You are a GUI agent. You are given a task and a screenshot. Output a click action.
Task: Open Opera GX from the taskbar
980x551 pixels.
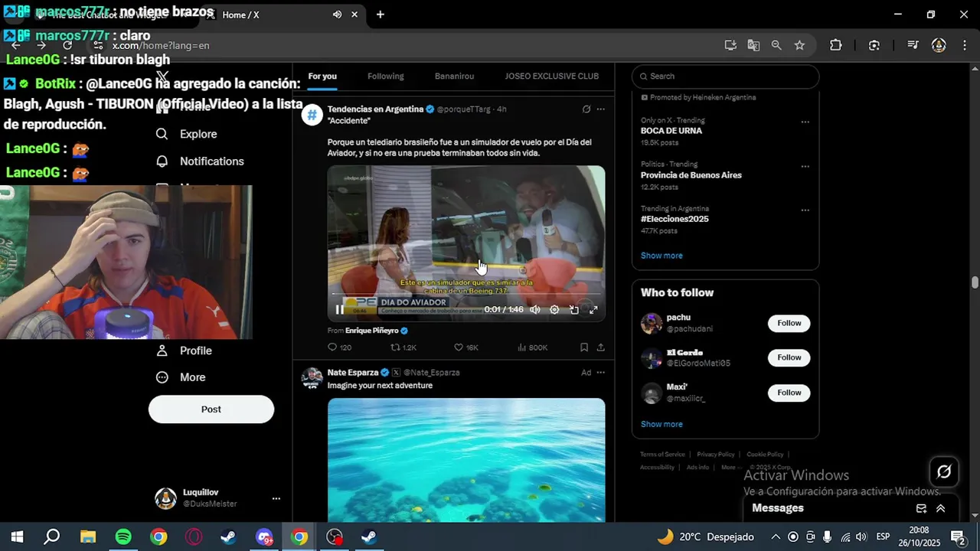tap(194, 537)
